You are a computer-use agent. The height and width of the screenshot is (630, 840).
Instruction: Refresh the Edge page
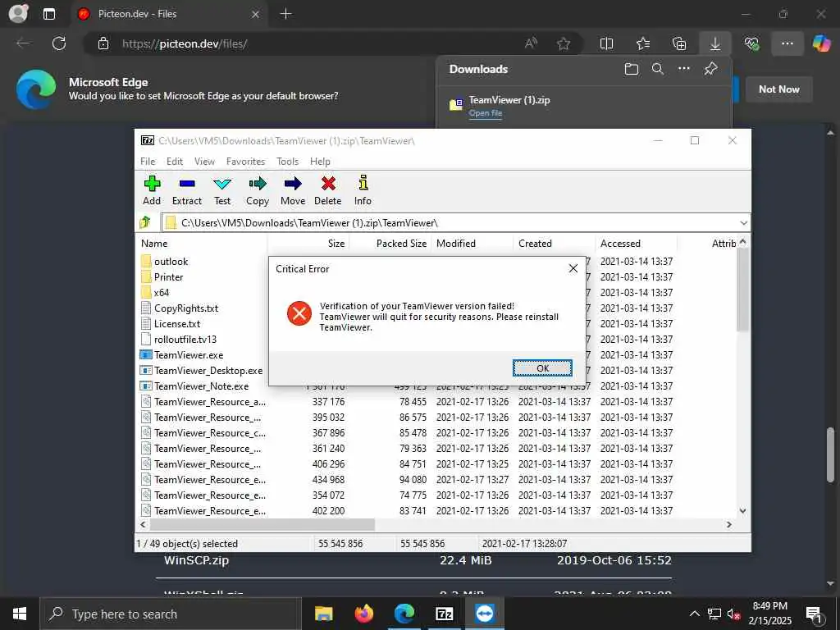(x=59, y=43)
